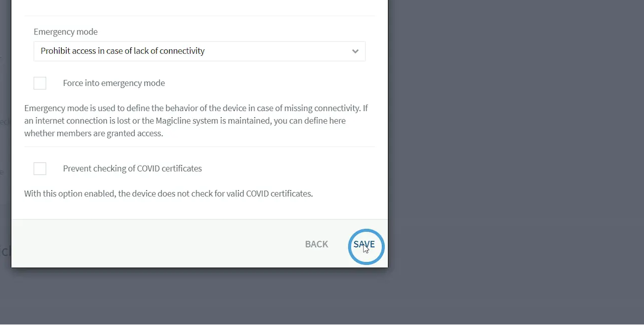The height and width of the screenshot is (325, 644).
Task: Click the dimmed page text left of the dialog
Action: pyautogui.click(x=4, y=251)
